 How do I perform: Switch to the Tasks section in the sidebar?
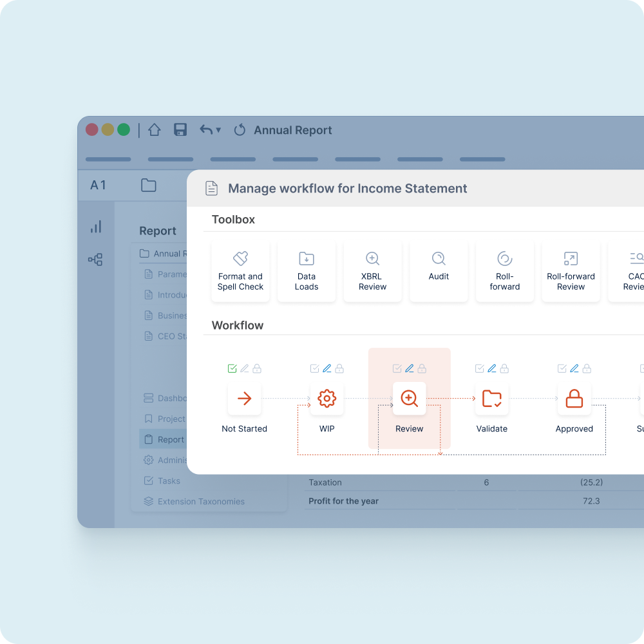coord(167,480)
